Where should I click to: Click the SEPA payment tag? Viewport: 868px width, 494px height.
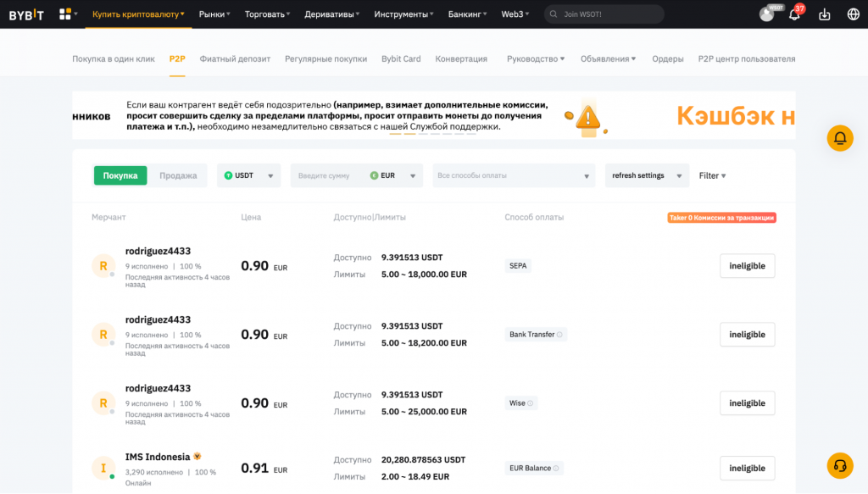(518, 265)
